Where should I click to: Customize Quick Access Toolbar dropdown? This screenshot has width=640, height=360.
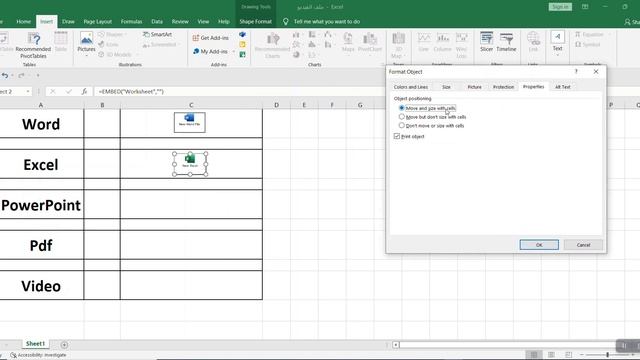tap(38, 75)
